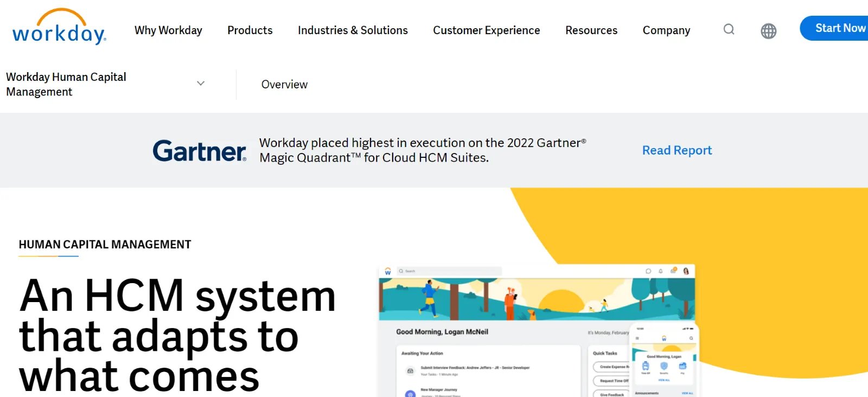Open the site search magnifier icon
Screen dimensions: 868x397
[729, 29]
